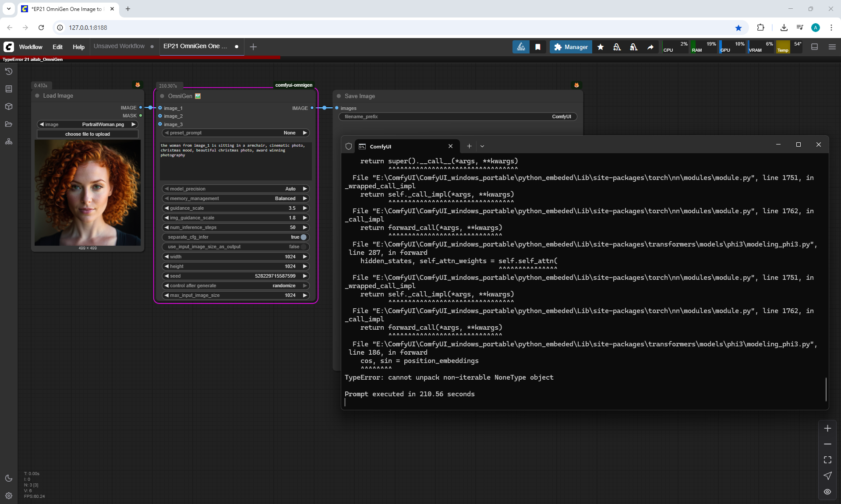Click the Manager button
The height and width of the screenshot is (504, 841).
[x=571, y=47]
